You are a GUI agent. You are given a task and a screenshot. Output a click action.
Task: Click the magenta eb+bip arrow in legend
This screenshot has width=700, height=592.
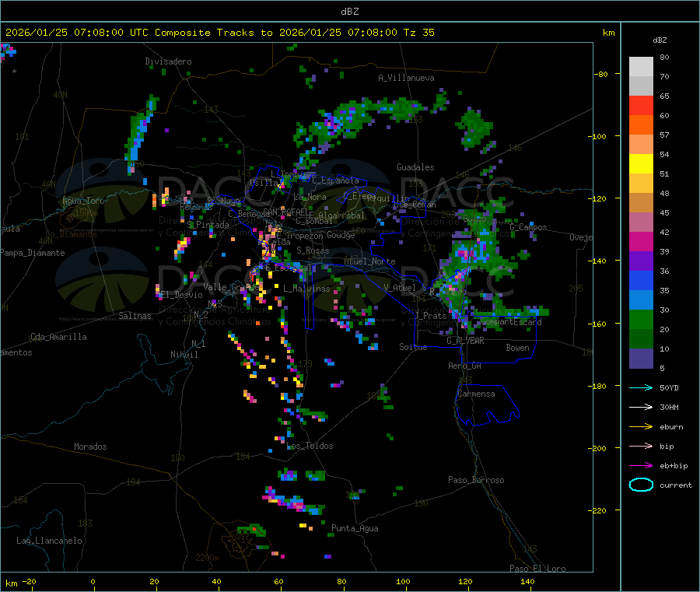(641, 466)
